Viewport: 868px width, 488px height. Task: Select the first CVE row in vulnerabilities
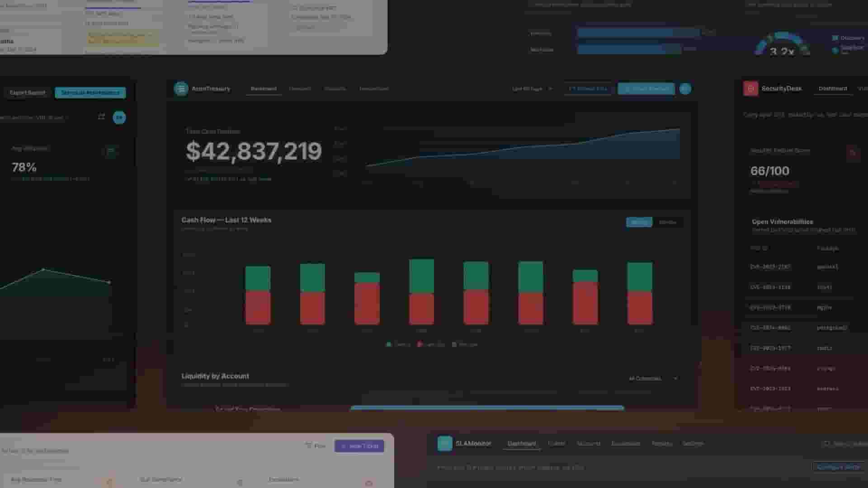[x=770, y=267]
